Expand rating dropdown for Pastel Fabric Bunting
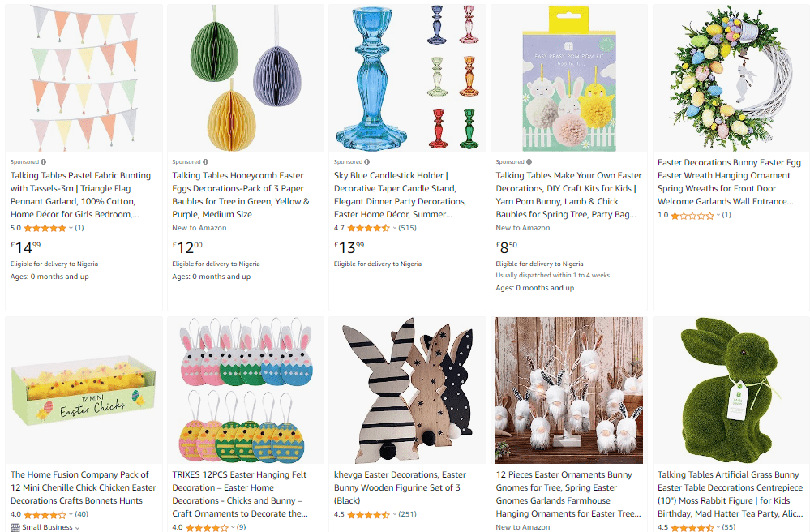The width and height of the screenshot is (810, 532). click(x=71, y=228)
